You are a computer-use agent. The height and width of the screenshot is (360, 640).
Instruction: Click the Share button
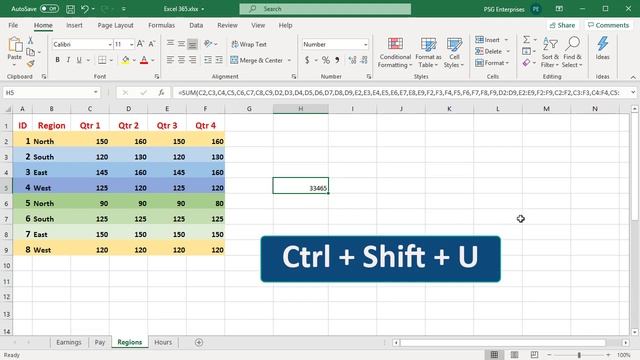(x=562, y=25)
